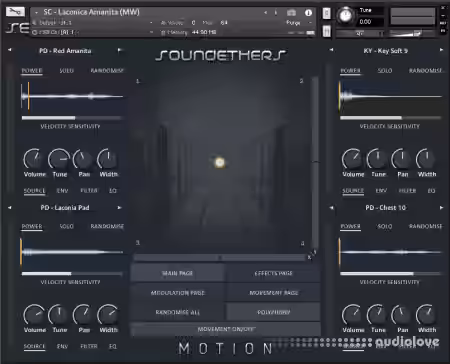Solo the Red Amanita layer
450x364 pixels.
pos(67,71)
